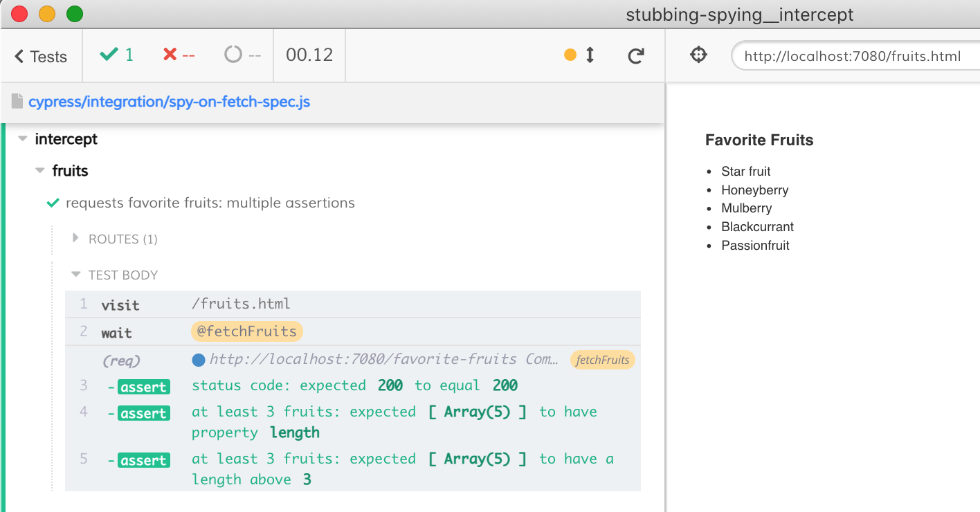Click the (req) favorite-fruits request row

(353, 360)
